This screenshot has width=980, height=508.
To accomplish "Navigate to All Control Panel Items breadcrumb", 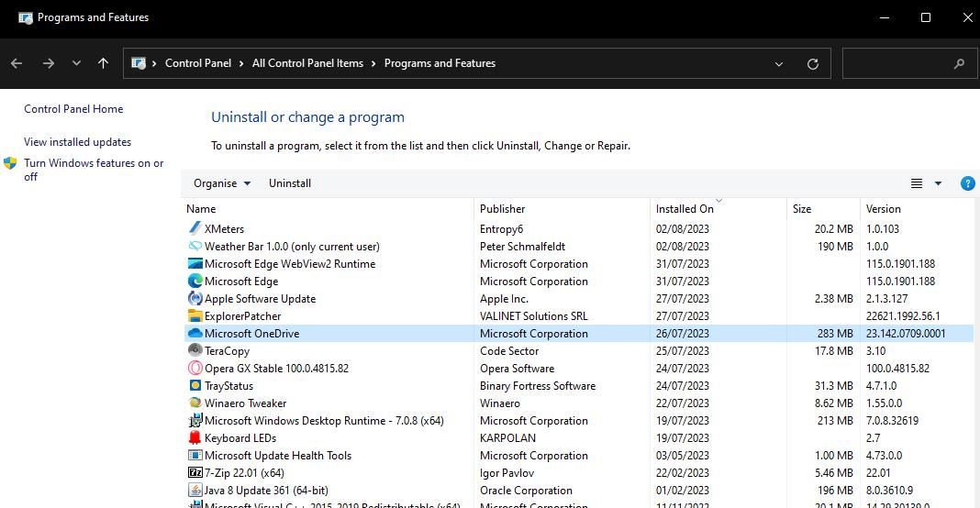I will point(307,63).
